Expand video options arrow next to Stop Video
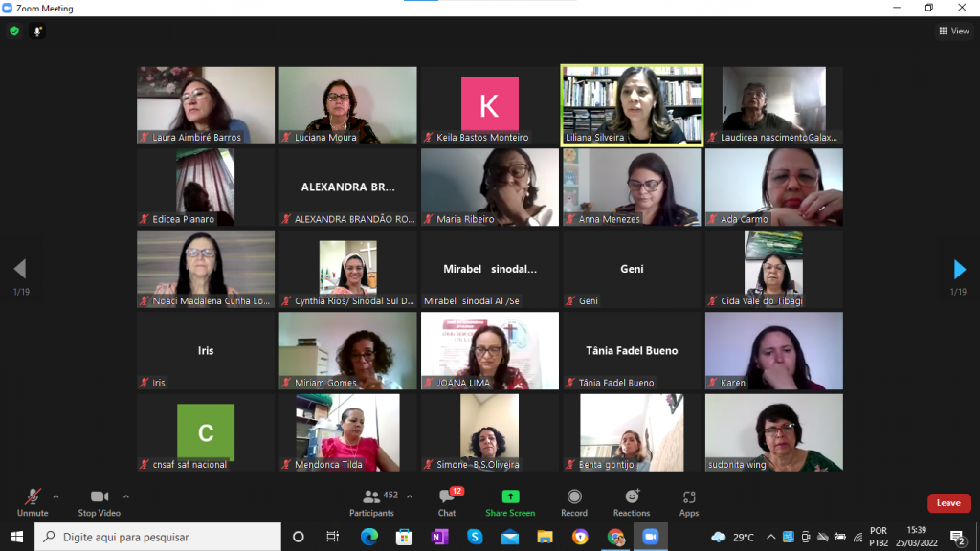 [x=126, y=496]
